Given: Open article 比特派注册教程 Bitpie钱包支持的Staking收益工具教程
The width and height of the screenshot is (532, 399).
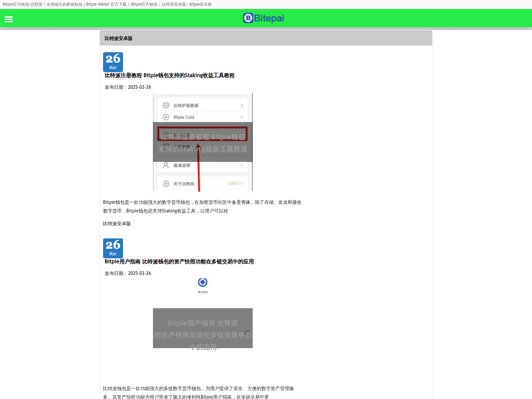Looking at the screenshot, I should [x=170, y=75].
